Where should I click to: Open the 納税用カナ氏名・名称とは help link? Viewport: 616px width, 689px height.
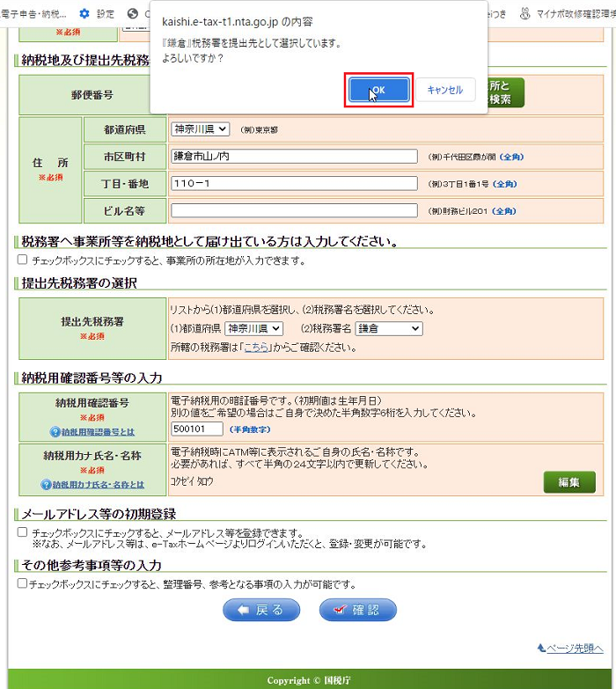(x=99, y=485)
